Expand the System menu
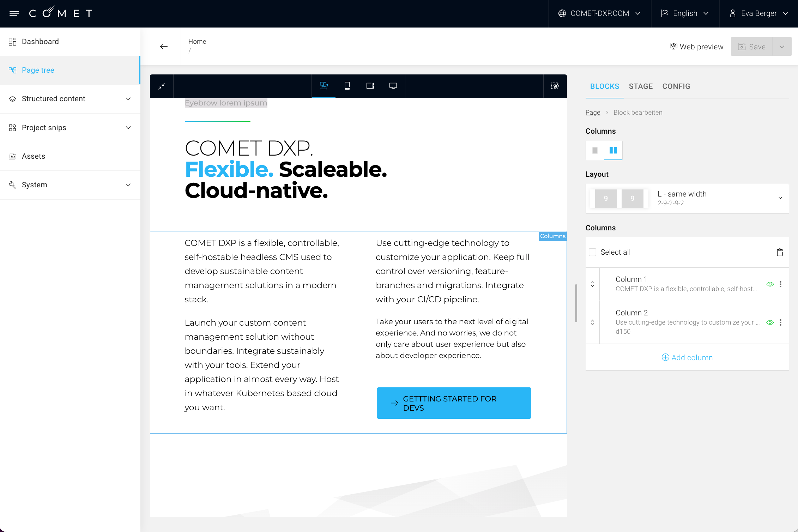 [x=70, y=185]
